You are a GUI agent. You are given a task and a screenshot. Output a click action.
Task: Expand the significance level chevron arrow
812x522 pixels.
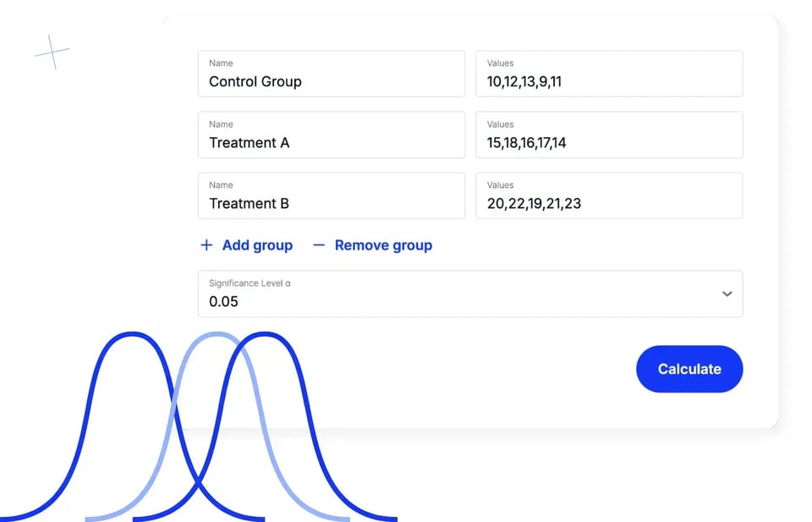727,294
